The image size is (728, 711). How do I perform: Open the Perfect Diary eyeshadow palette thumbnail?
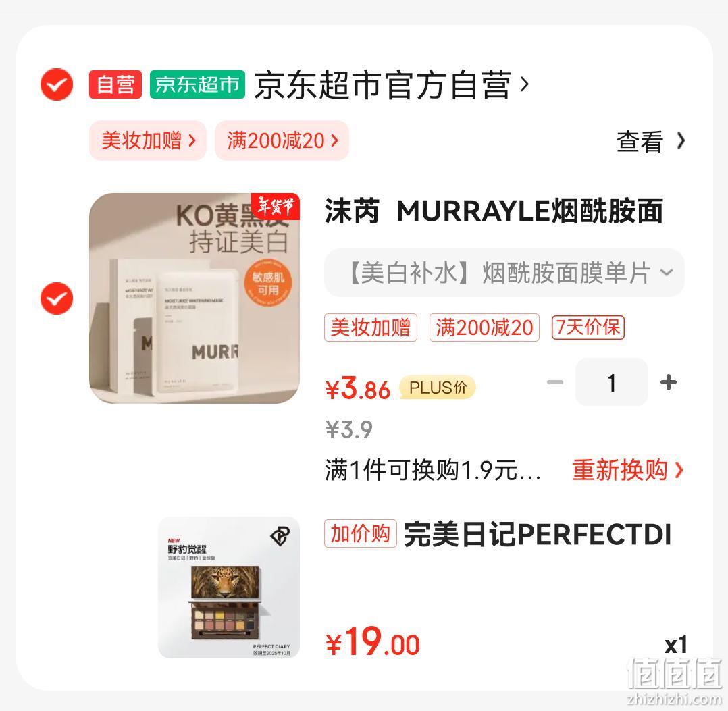click(x=229, y=587)
